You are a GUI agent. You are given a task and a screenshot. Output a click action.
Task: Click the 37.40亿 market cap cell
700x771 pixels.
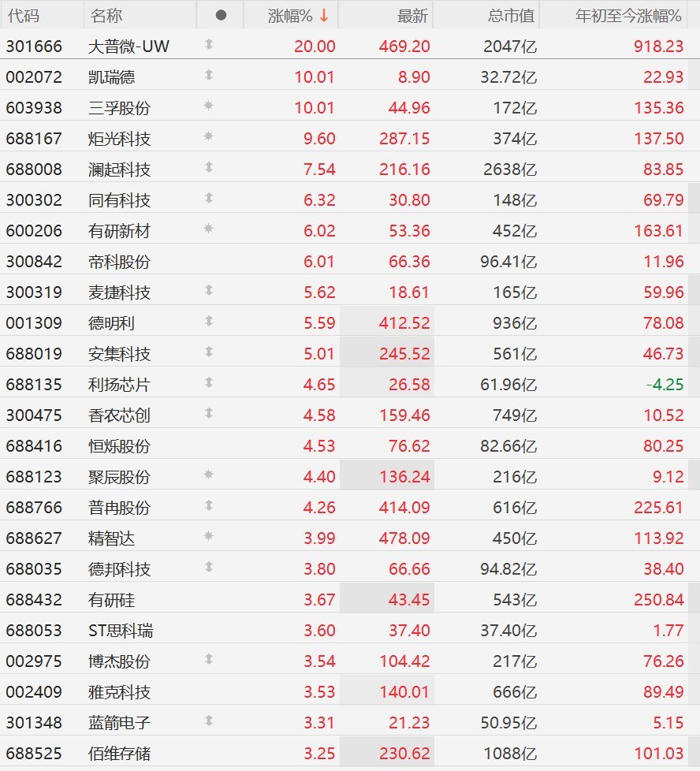(x=508, y=631)
